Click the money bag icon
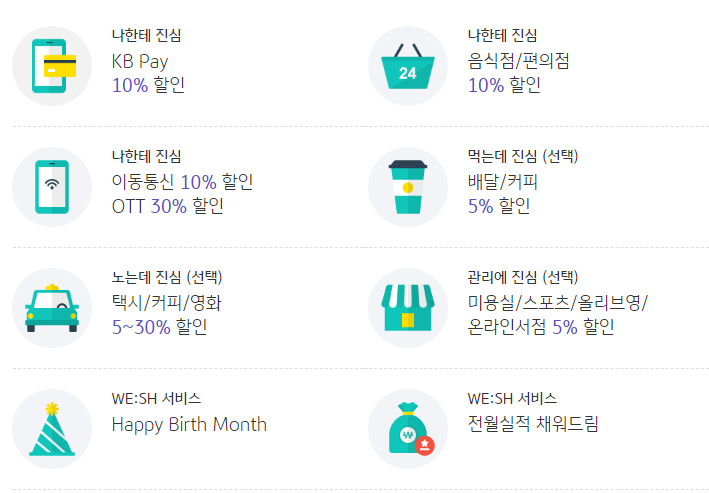 [x=408, y=429]
